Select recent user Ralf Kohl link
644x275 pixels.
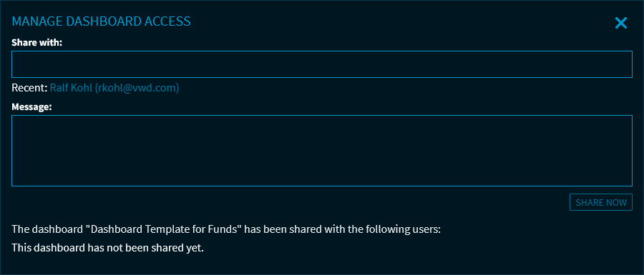[x=114, y=88]
